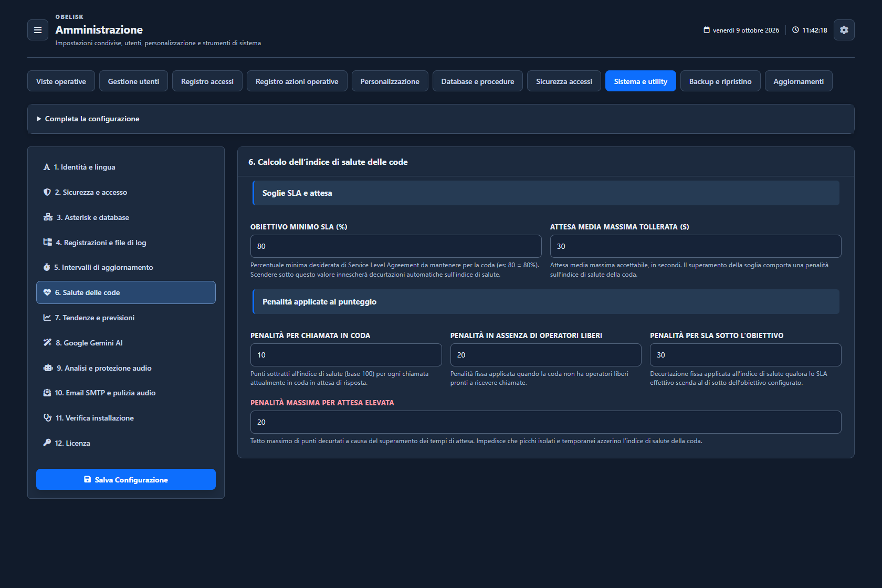Viewport: 882px width, 588px height.
Task: Click the robot icon for Analisi e protezione audio
Action: click(x=48, y=368)
